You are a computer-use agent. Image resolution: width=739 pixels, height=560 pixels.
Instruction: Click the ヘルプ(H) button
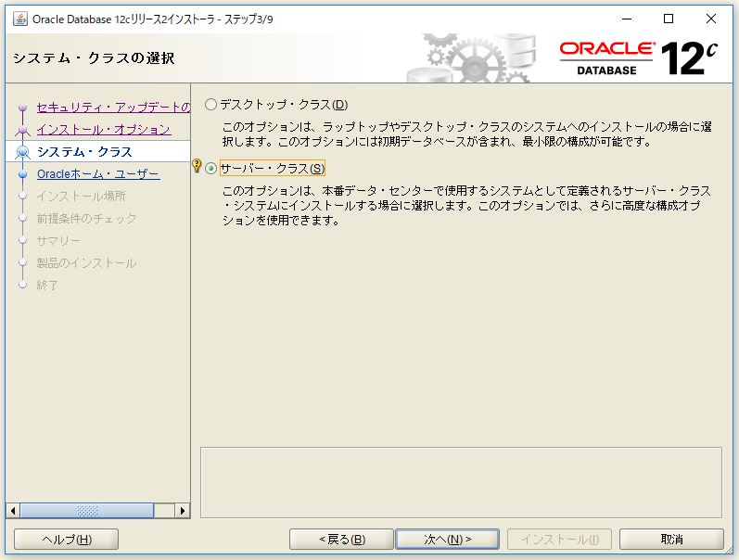67,540
